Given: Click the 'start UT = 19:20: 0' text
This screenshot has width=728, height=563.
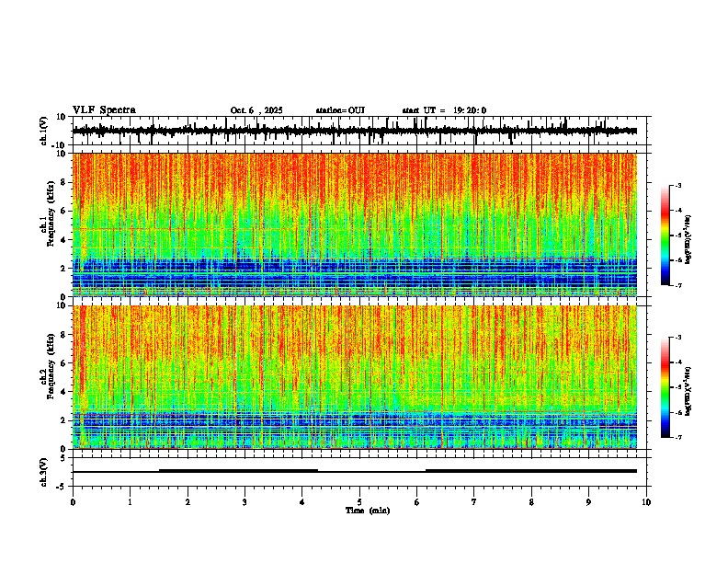Looking at the screenshot, I should pyautogui.click(x=444, y=110).
